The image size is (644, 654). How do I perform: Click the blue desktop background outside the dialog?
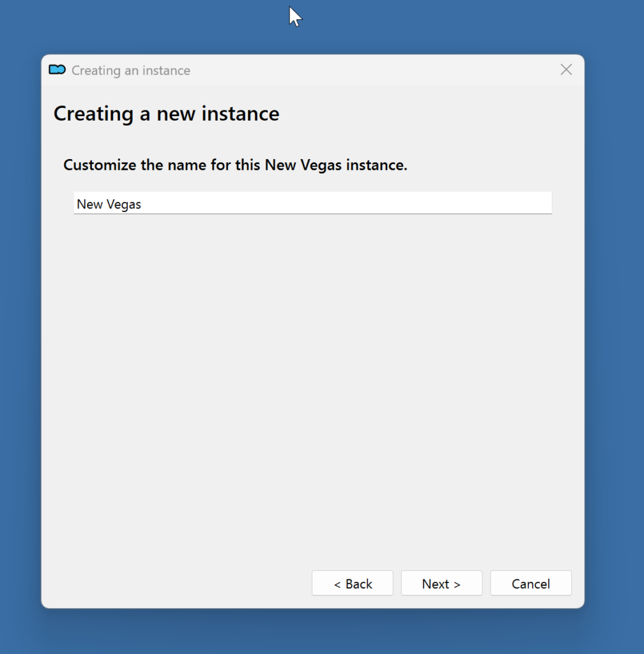click(x=613, y=319)
